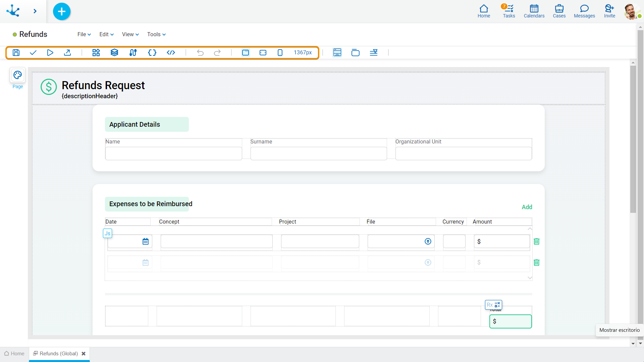Open the layers stack icon

click(x=114, y=53)
